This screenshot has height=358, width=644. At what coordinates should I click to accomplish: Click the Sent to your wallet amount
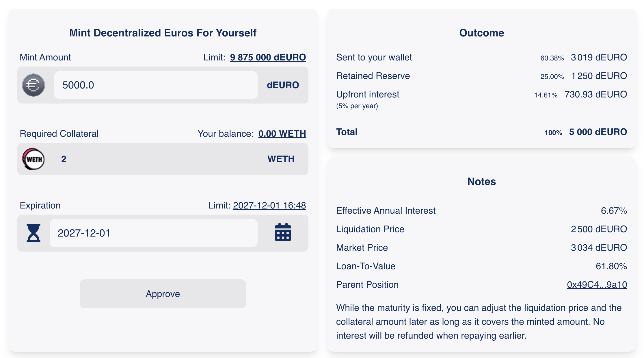(599, 57)
